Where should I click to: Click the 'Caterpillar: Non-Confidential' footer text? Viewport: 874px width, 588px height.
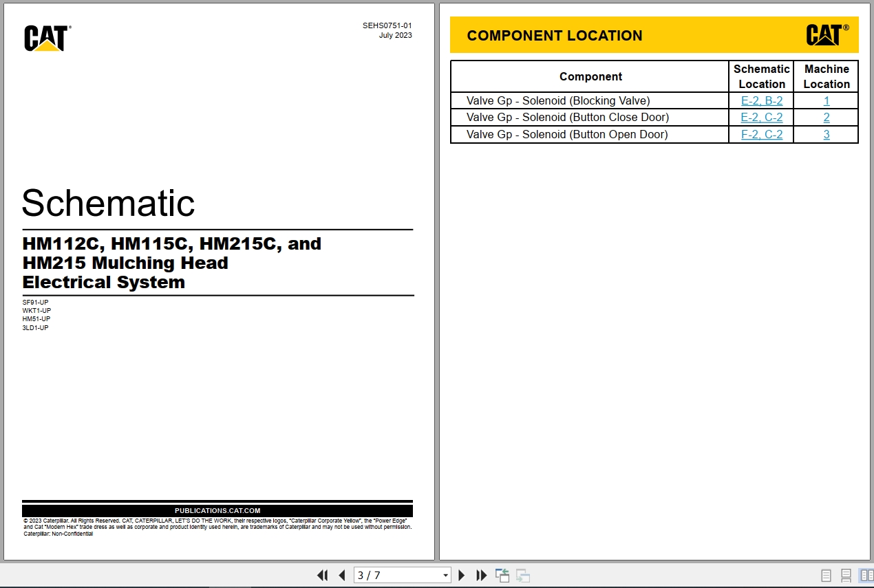point(58,534)
